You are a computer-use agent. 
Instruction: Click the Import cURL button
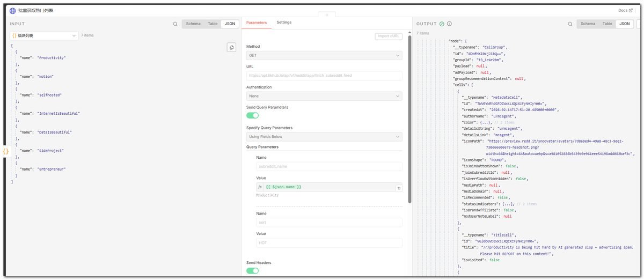click(x=389, y=36)
